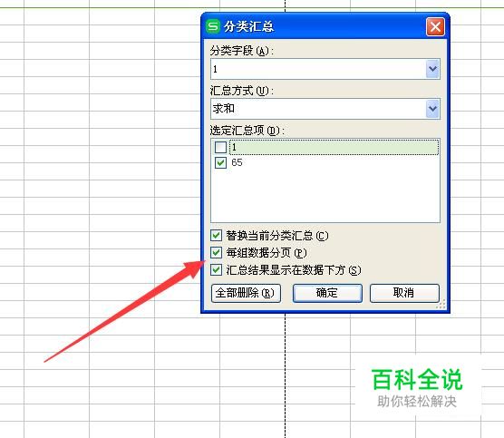Toggle 替换当前分类汇总 checkbox
Viewport: 504px width, 438px height.
[216, 236]
